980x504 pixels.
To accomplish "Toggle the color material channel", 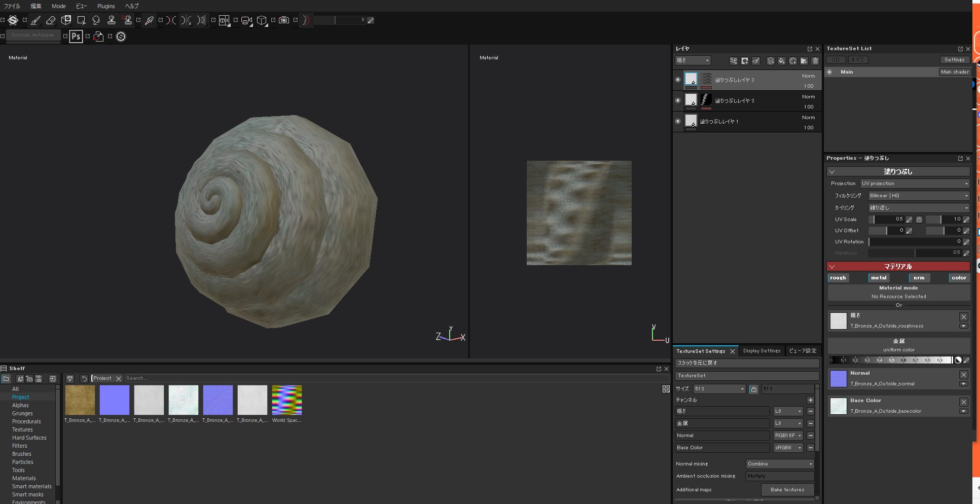I will [x=959, y=278].
